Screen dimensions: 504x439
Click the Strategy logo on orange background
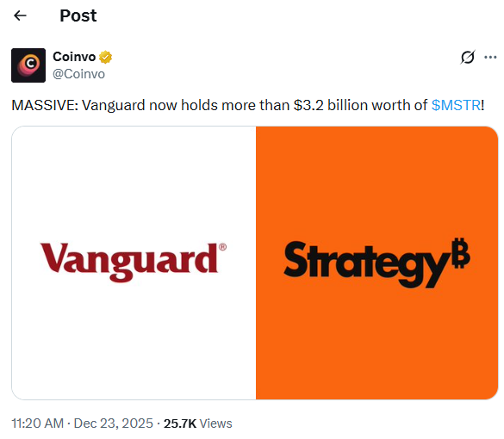pos(376,263)
